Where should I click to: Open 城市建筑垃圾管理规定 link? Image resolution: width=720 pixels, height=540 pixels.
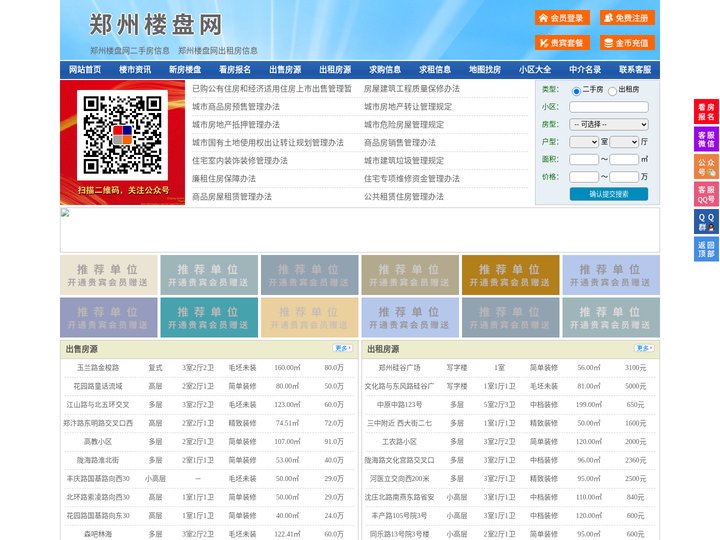click(x=404, y=161)
